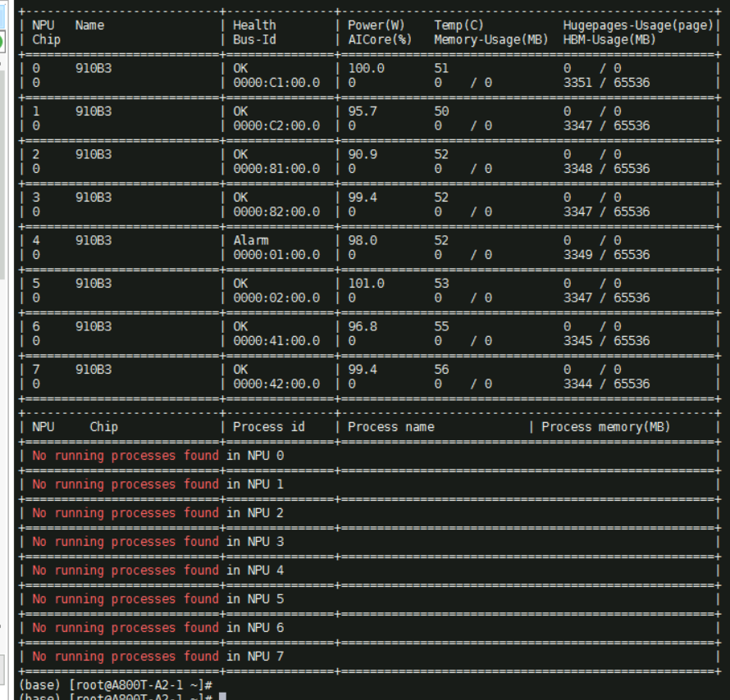The width and height of the screenshot is (730, 700).
Task: Click the 910B3 name in NPU 0 row
Action: point(94,68)
